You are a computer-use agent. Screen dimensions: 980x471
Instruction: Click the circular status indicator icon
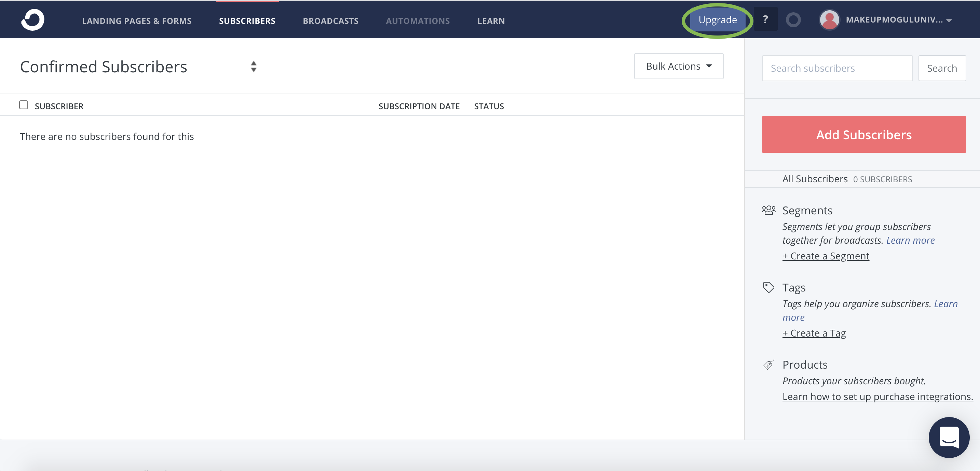[x=793, y=20]
